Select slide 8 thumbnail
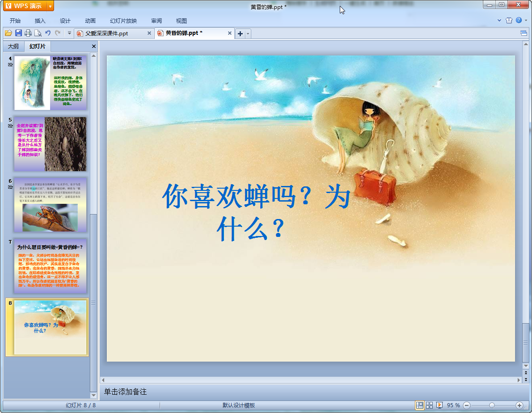This screenshot has width=532, height=413. click(50, 327)
